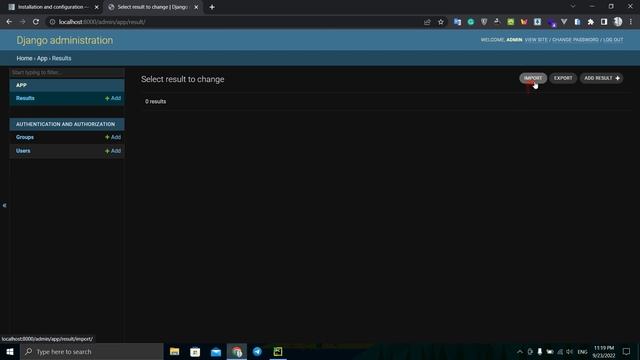The image size is (640, 360).
Task: Open Microsoft Store from the taskbar
Action: click(x=195, y=351)
